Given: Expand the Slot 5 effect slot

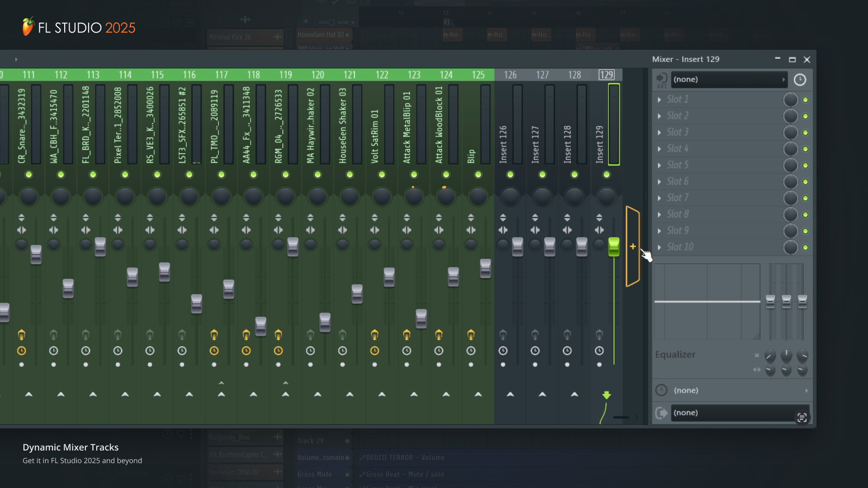Looking at the screenshot, I should (660, 165).
